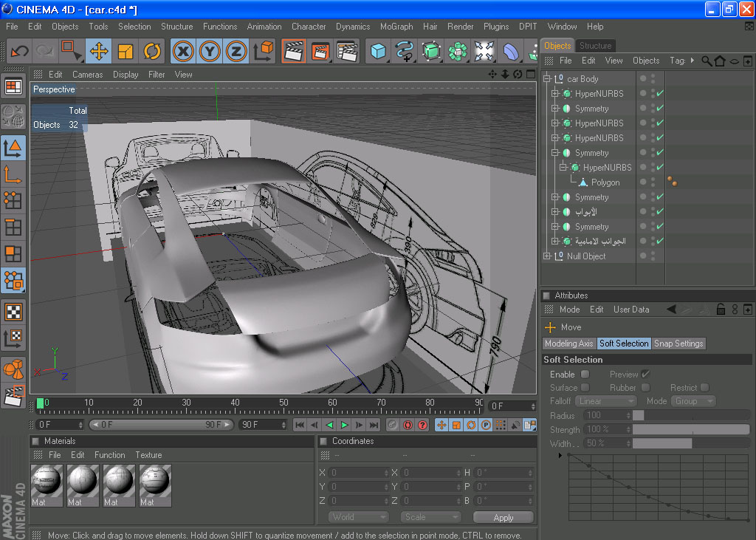Toggle the Autokeying button
This screenshot has width=756, height=540.
408,425
